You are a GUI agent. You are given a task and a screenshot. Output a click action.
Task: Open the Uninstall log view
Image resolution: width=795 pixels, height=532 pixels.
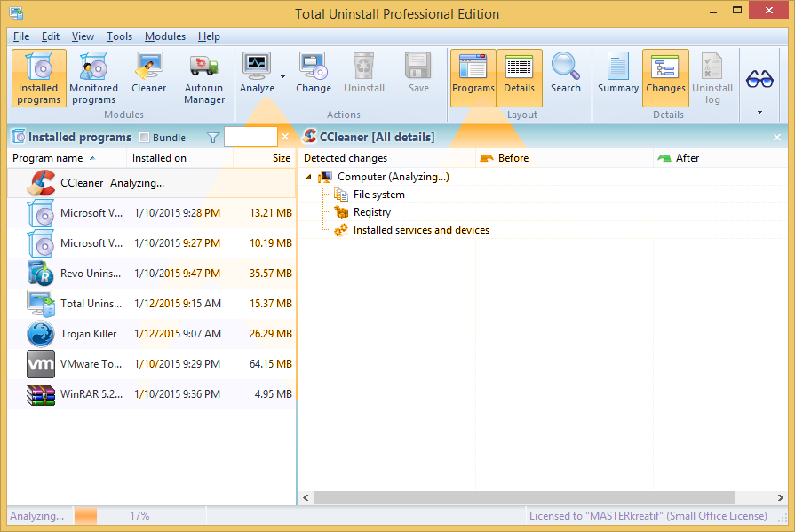click(712, 78)
